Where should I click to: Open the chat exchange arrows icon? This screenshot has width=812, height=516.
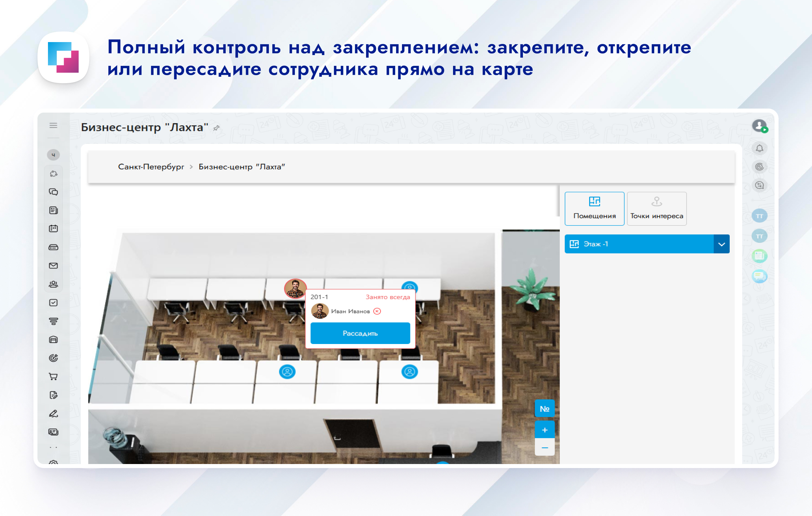tap(759, 185)
